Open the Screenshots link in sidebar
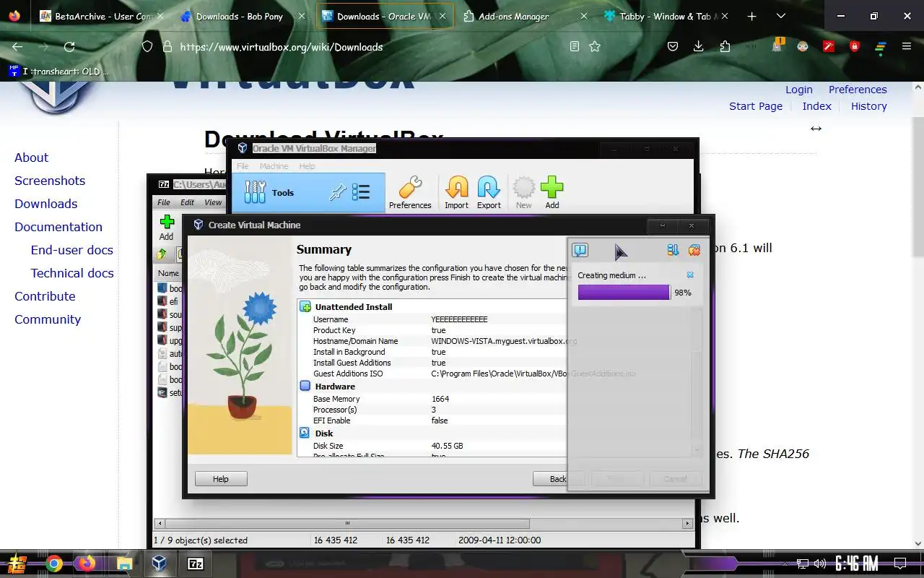The image size is (924, 578). tap(50, 181)
